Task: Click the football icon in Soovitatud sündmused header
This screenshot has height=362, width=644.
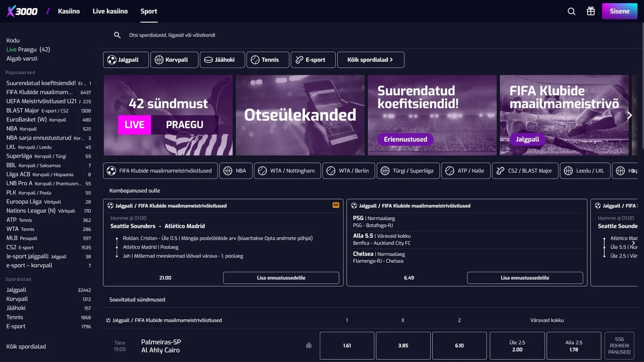Action: coord(108,321)
